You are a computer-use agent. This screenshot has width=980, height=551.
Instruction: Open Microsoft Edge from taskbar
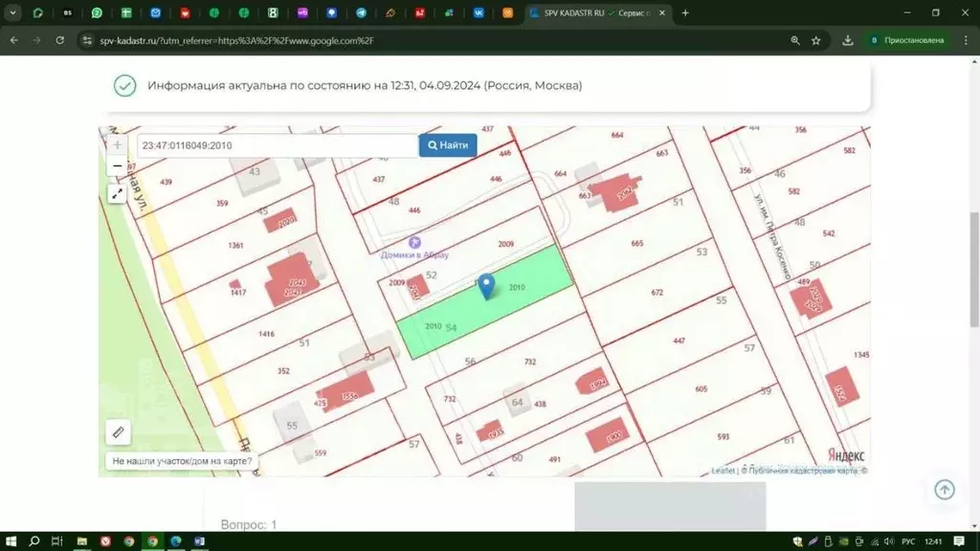(176, 541)
